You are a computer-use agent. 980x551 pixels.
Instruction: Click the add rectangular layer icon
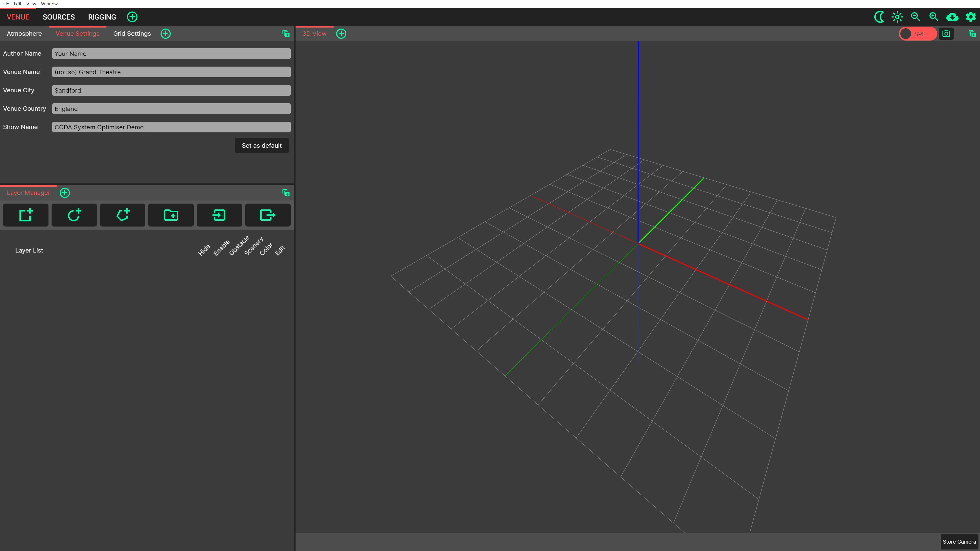[x=26, y=215]
